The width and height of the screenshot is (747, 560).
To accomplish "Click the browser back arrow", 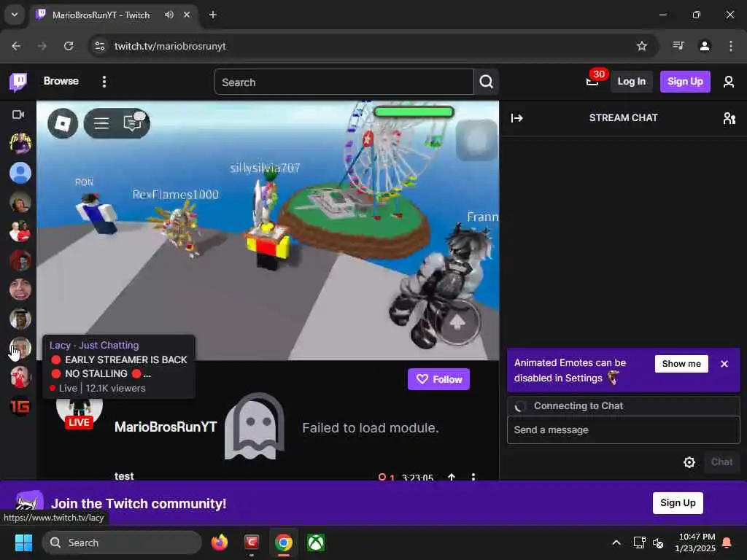I will coord(16,46).
